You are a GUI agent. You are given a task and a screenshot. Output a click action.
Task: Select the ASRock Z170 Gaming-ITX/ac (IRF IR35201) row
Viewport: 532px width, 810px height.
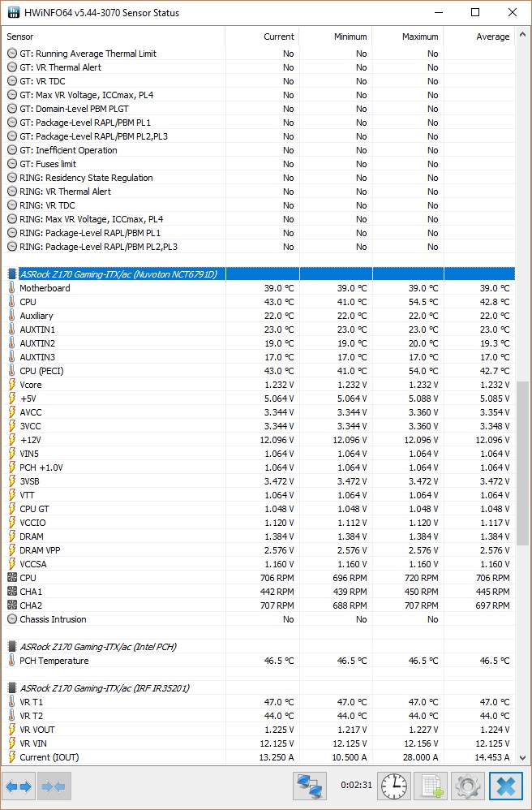[x=259, y=687]
